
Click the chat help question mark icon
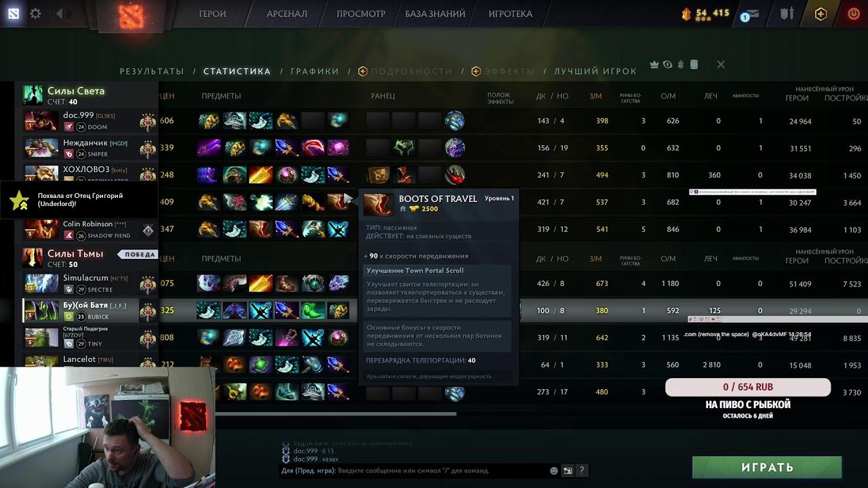(x=582, y=470)
